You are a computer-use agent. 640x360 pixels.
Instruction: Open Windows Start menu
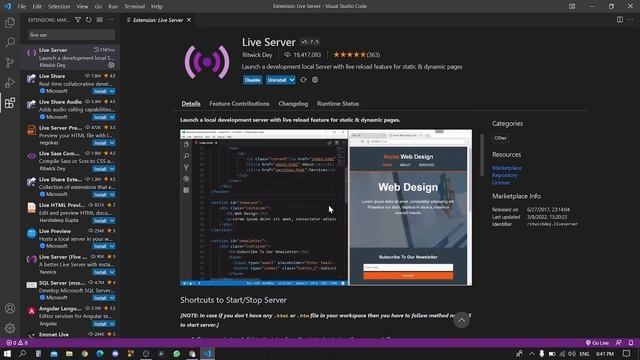7,353
